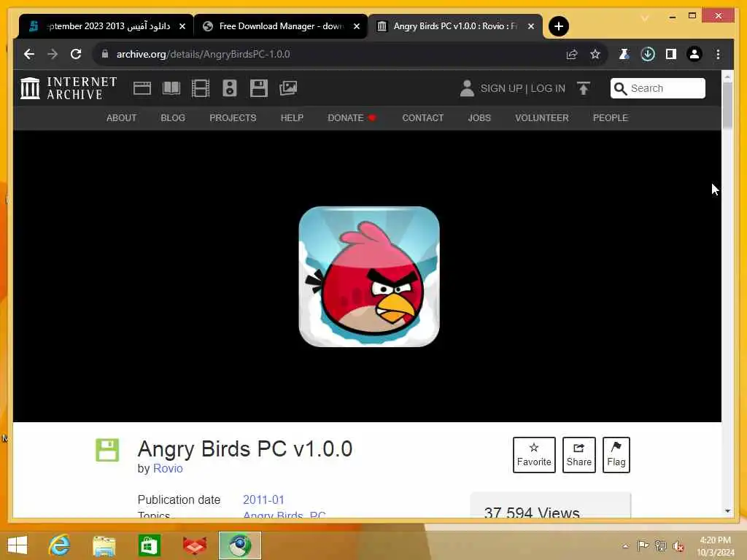Open the Free Download Manager extension icon

pyautogui.click(x=648, y=54)
